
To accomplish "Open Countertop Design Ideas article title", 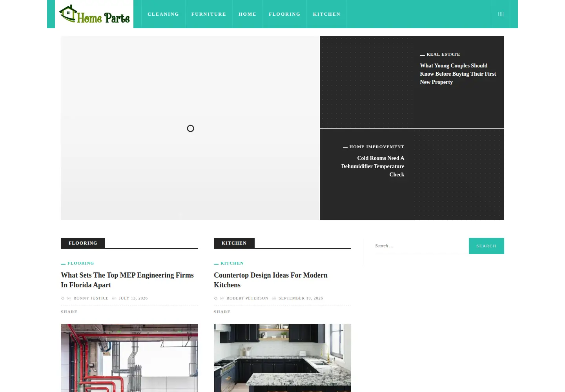I will pos(271,280).
